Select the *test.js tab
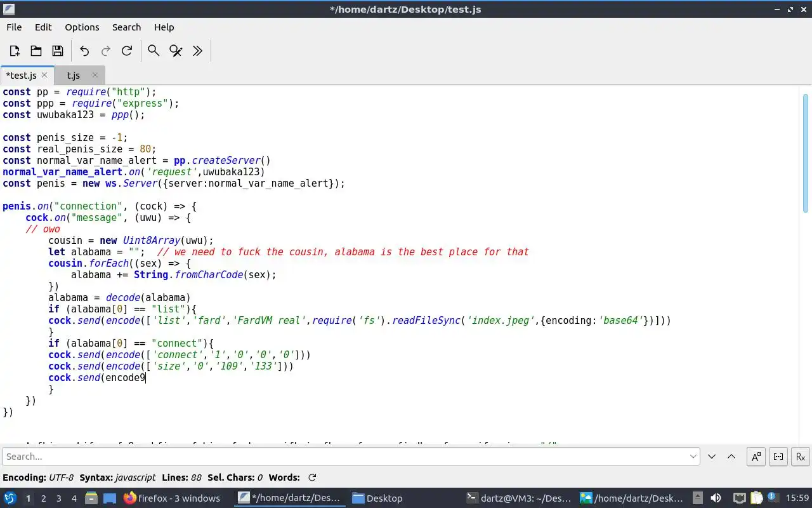The width and height of the screenshot is (812, 508). (21, 76)
